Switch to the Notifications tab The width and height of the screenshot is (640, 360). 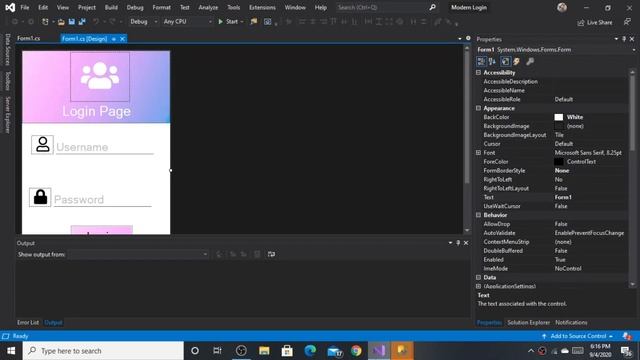571,322
